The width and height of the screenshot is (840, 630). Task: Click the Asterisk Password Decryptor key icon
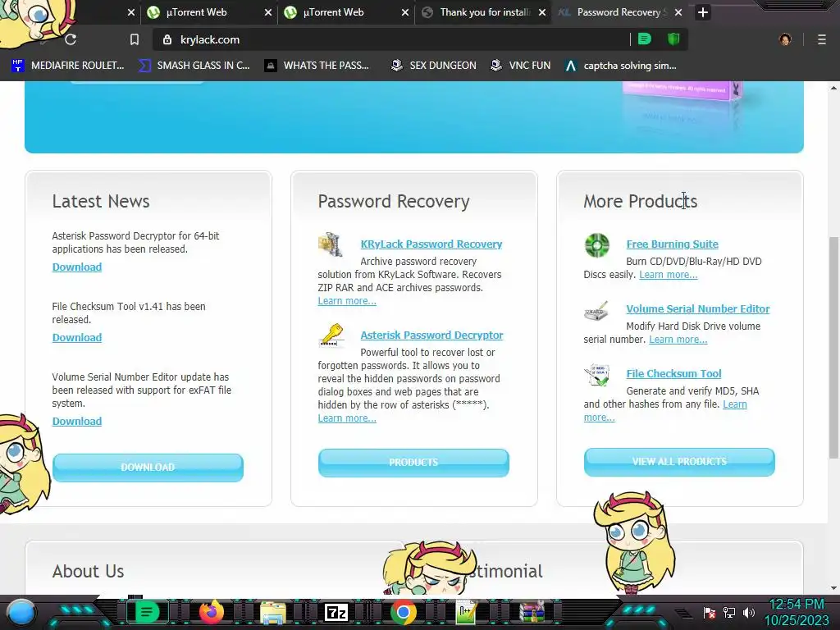click(x=331, y=336)
